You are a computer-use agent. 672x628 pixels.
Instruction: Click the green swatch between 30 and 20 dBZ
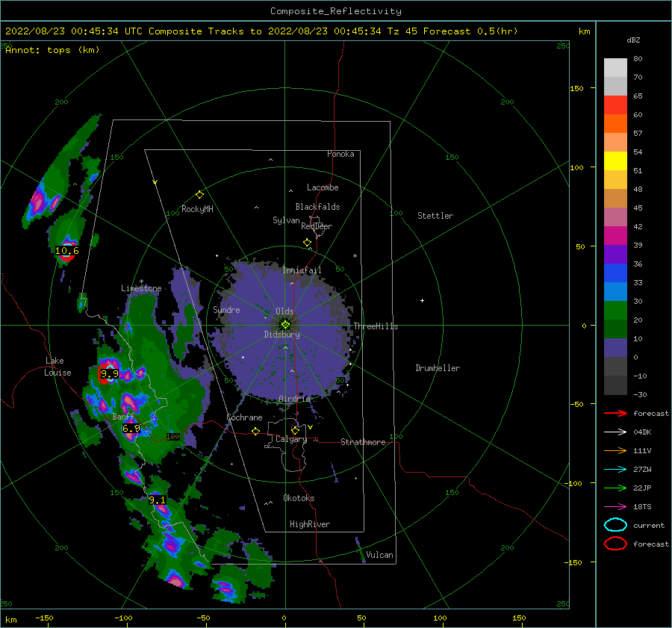(615, 311)
